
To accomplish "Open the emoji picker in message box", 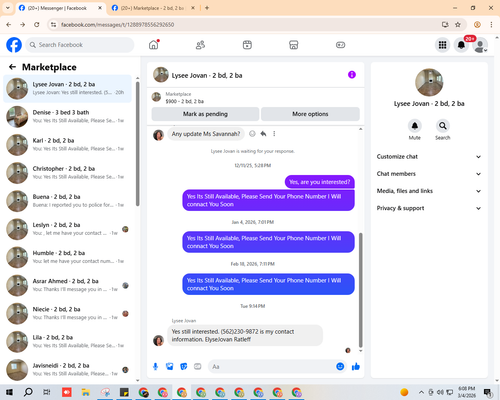I will click(x=340, y=367).
